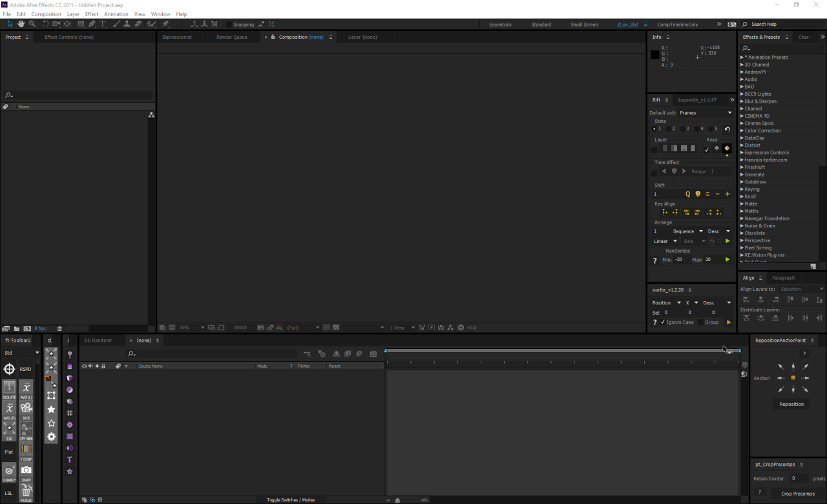Click the Rift reset state arrow icon
827x504 pixels.
[727, 129]
